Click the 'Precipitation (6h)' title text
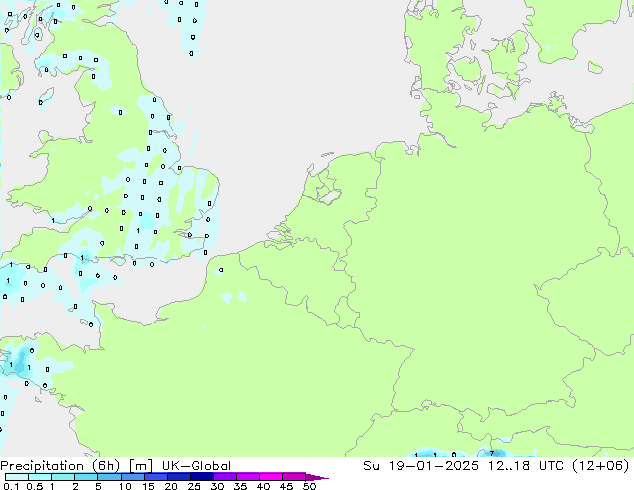Screen dimensions: 634x490 pyautogui.click(x=60, y=466)
